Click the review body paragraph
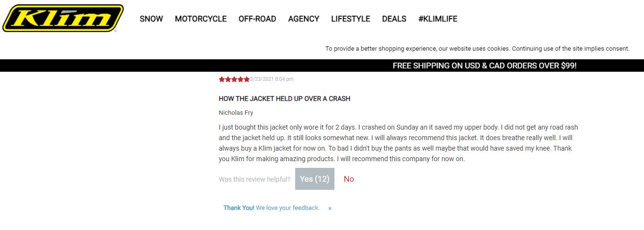The height and width of the screenshot is (230, 644). tap(398, 143)
